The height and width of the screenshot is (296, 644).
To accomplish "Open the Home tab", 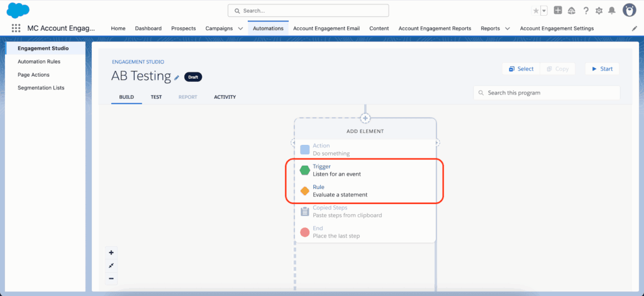I will (x=118, y=28).
